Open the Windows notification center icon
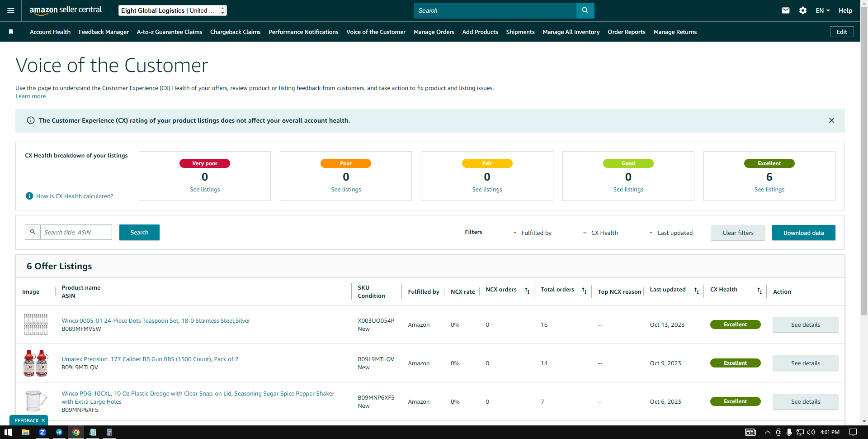 click(x=853, y=432)
